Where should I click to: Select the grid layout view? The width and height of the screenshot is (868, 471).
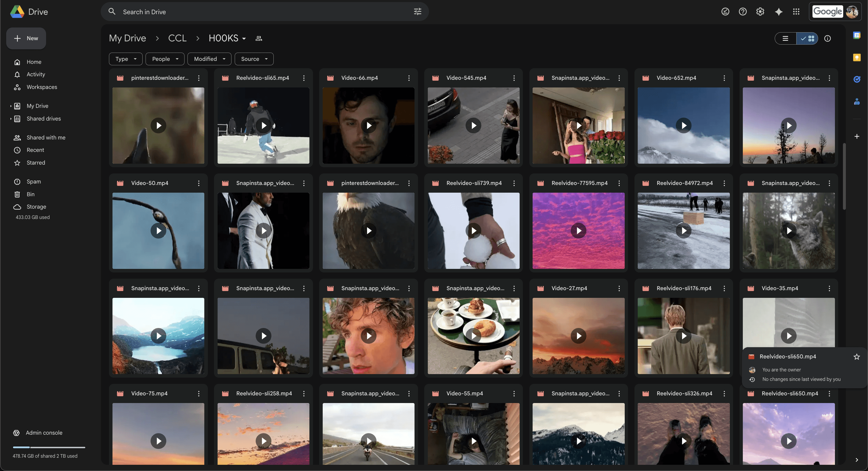click(x=807, y=38)
